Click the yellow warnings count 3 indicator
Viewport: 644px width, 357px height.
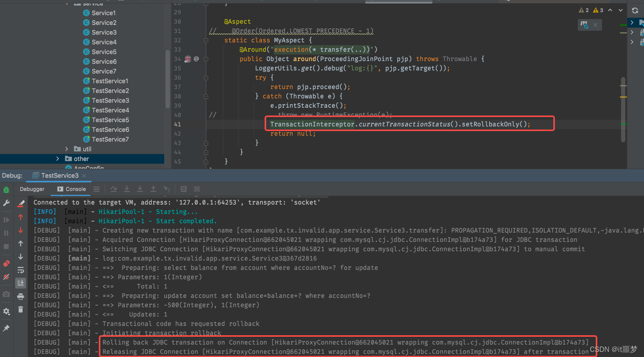click(598, 10)
